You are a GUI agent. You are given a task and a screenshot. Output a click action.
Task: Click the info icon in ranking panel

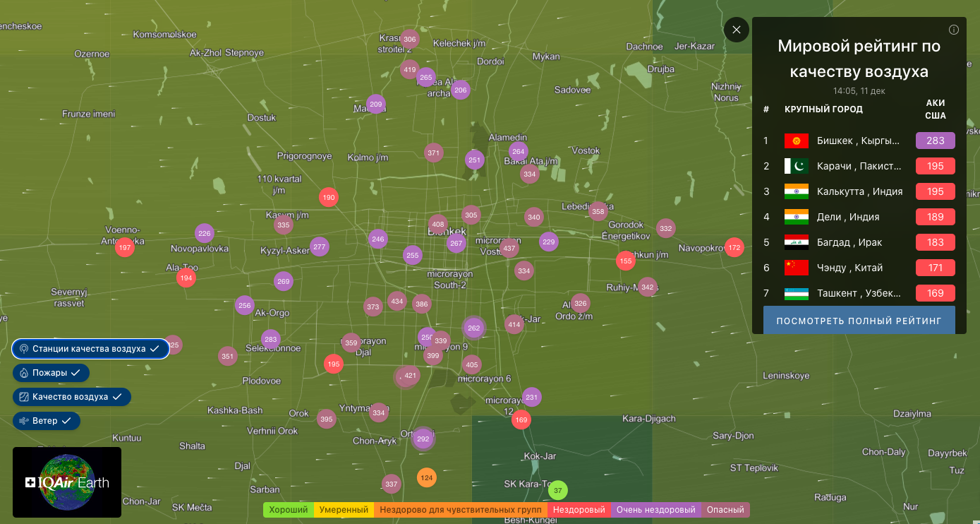click(954, 30)
